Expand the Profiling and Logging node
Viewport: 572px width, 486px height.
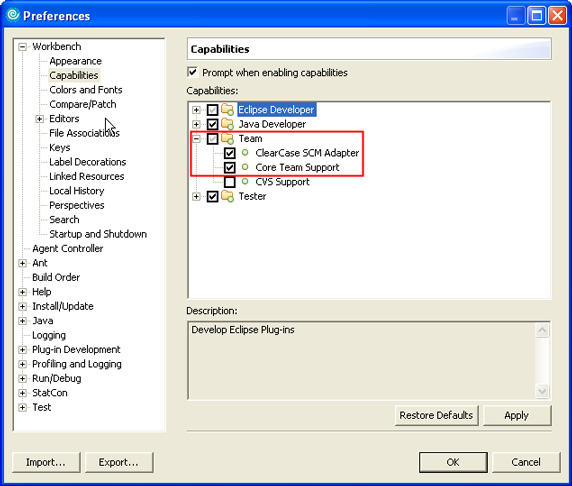point(23,364)
